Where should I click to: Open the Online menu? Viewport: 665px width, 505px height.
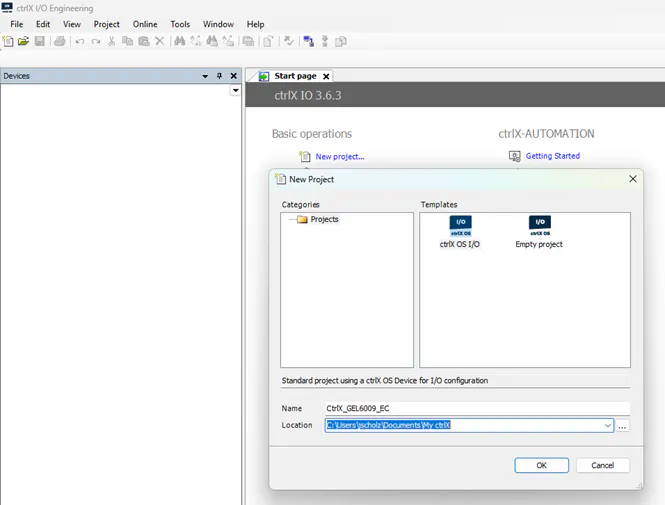point(145,24)
